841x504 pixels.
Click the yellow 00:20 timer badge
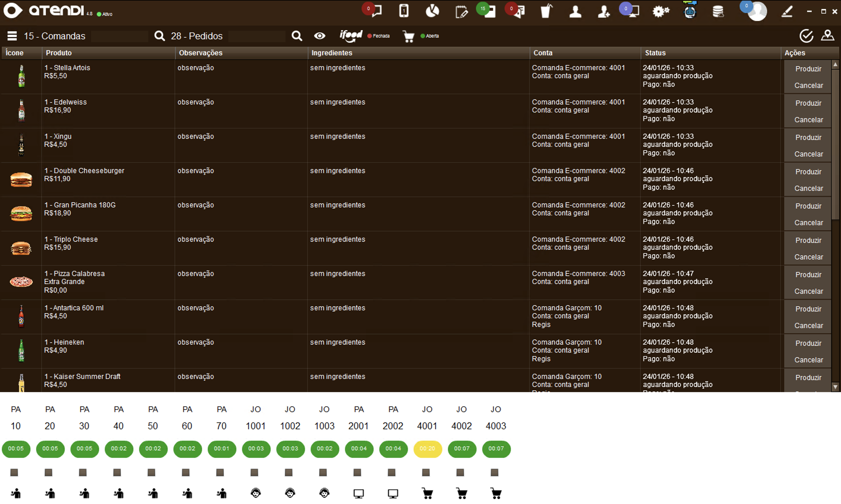[427, 449]
